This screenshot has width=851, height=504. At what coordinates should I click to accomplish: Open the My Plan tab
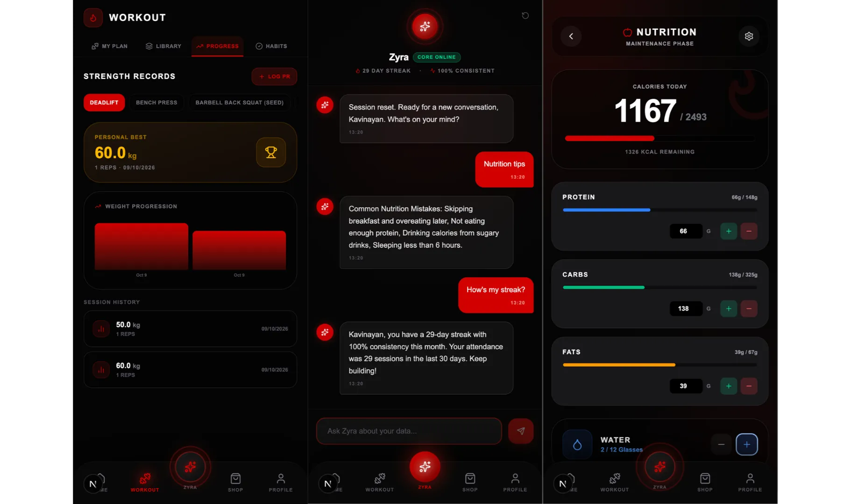(x=109, y=46)
